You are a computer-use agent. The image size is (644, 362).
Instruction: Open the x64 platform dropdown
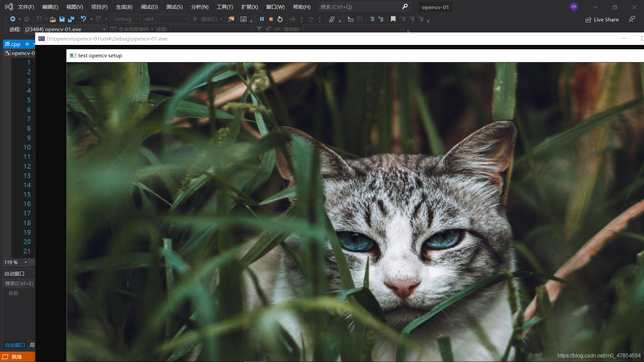click(186, 19)
